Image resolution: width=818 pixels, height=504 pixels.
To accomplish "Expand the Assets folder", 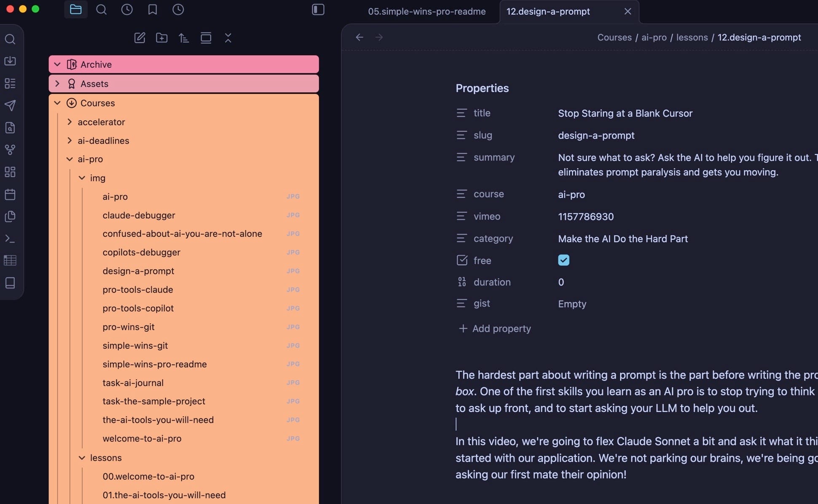I will [58, 83].
